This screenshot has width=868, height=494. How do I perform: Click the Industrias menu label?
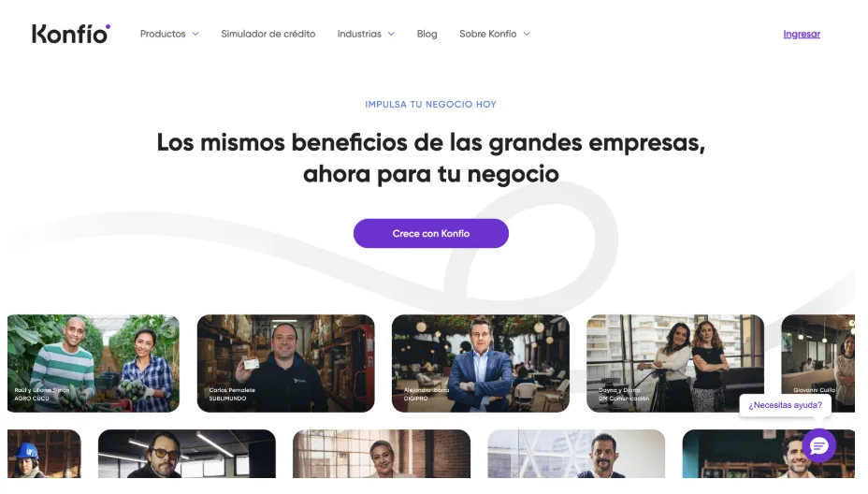coord(359,34)
